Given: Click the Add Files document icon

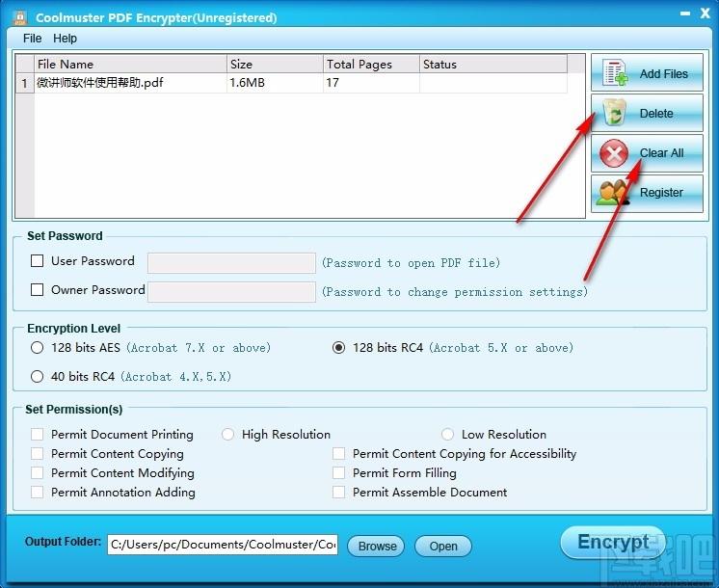Looking at the screenshot, I should [x=615, y=72].
